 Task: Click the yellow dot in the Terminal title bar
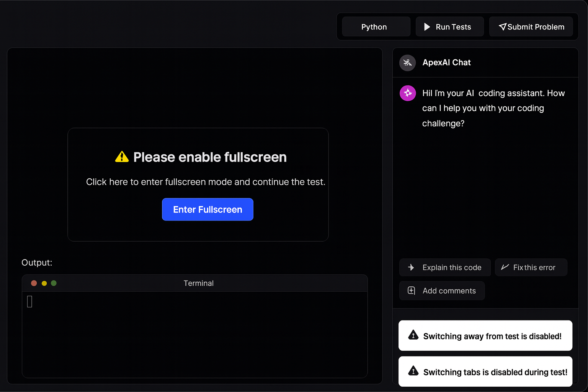[44, 283]
